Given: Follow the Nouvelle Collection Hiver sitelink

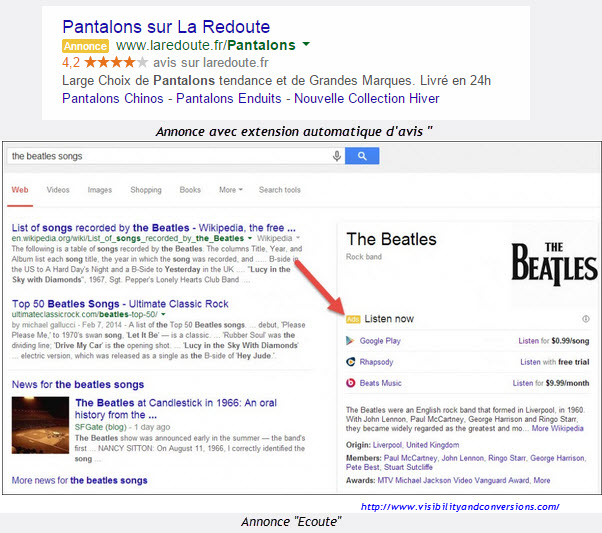Looking at the screenshot, I should (367, 98).
